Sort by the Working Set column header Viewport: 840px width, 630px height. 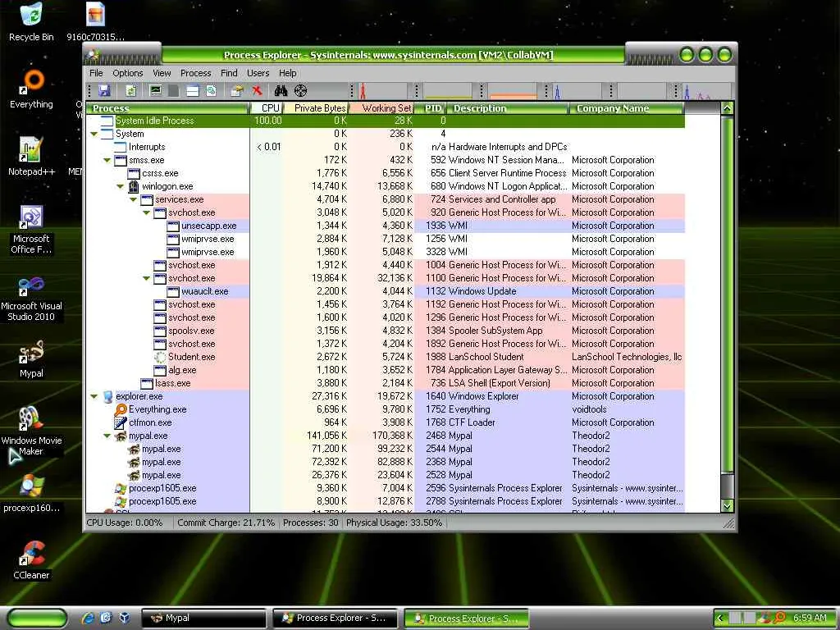tap(382, 108)
